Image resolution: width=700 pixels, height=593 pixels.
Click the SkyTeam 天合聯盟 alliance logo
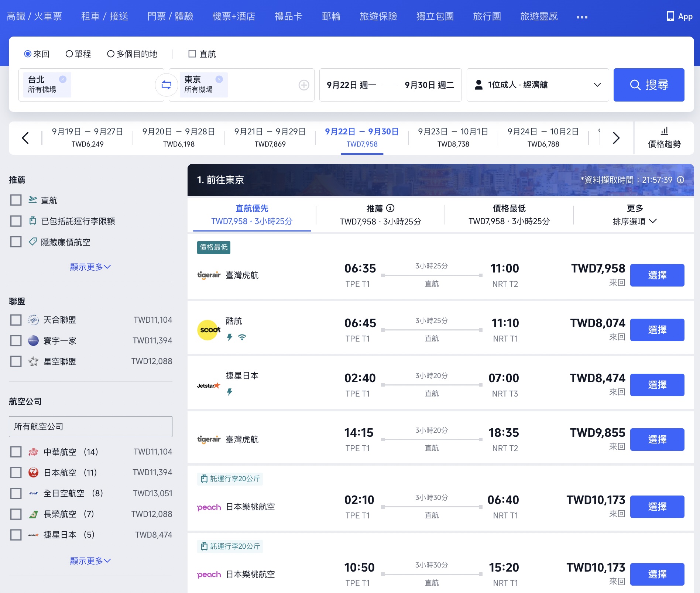click(x=33, y=320)
